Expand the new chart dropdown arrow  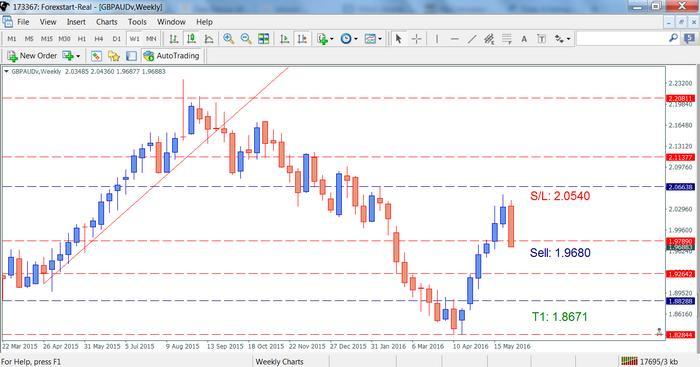[x=78, y=56]
